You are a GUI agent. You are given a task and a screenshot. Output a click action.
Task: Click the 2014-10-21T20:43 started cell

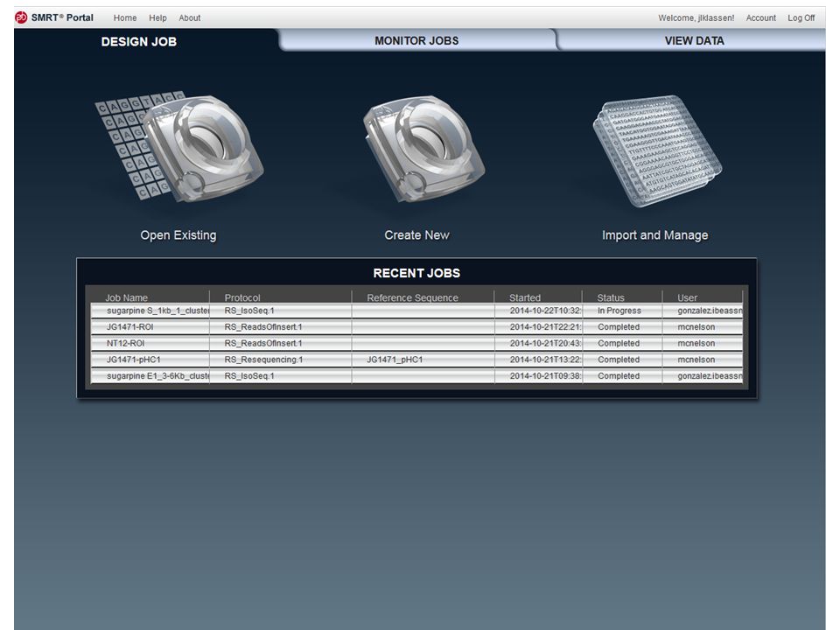coord(545,343)
